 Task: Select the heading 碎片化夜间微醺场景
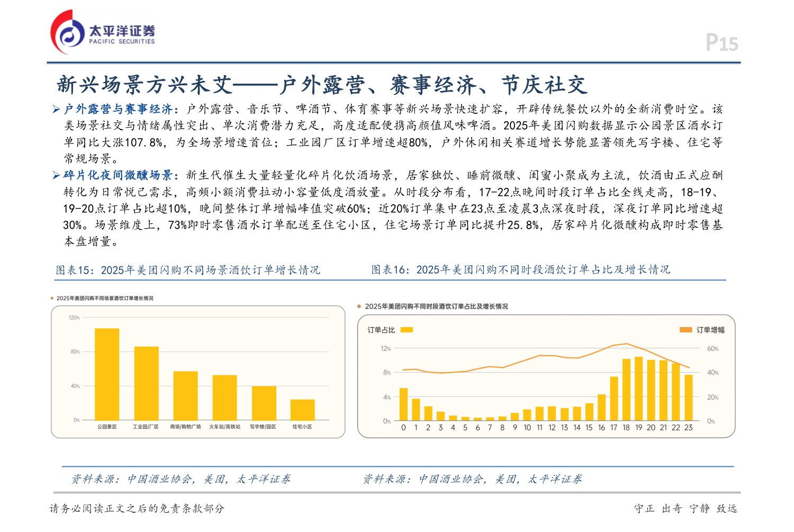coord(118,175)
